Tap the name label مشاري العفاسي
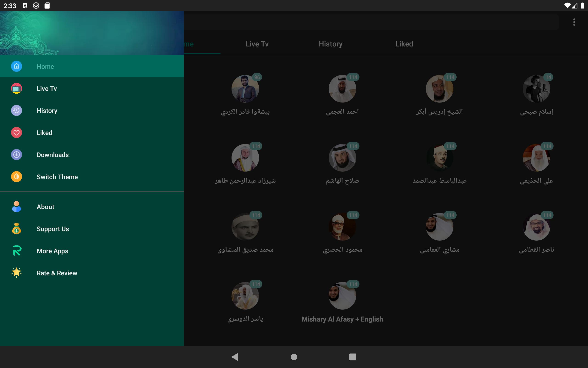 click(x=440, y=250)
